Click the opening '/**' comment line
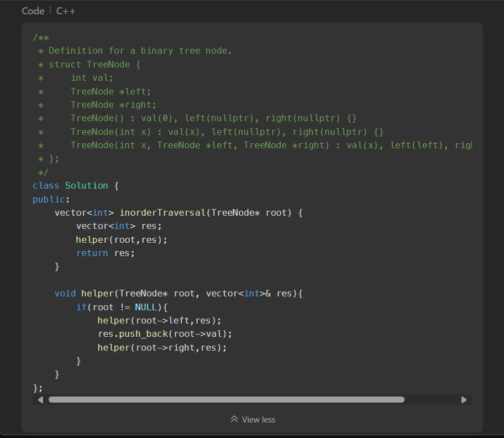The width and height of the screenshot is (504, 438). point(41,38)
